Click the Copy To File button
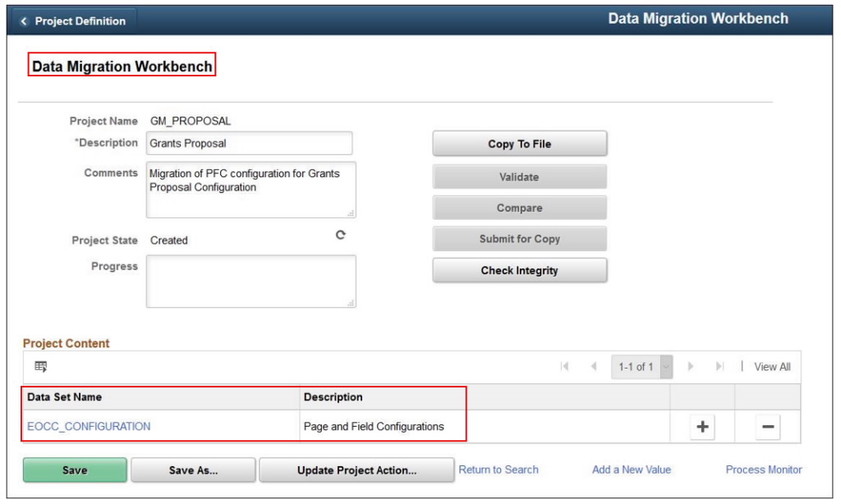This screenshot has width=841, height=504. [519, 143]
